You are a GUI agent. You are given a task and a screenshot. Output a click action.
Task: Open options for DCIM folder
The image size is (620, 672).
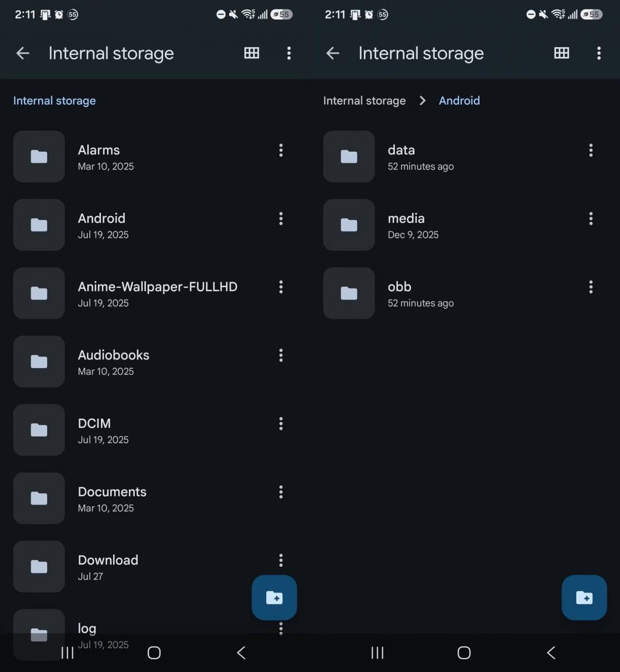pos(281,424)
